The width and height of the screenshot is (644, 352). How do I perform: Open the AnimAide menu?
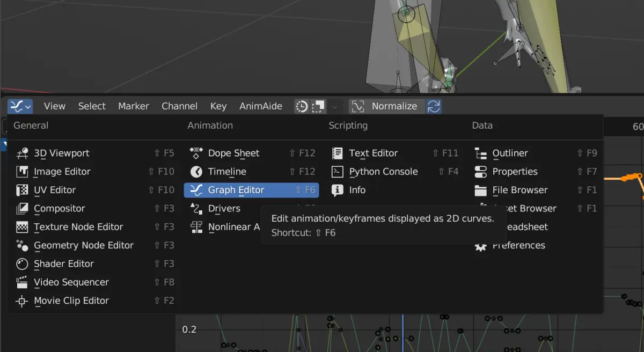click(x=261, y=106)
